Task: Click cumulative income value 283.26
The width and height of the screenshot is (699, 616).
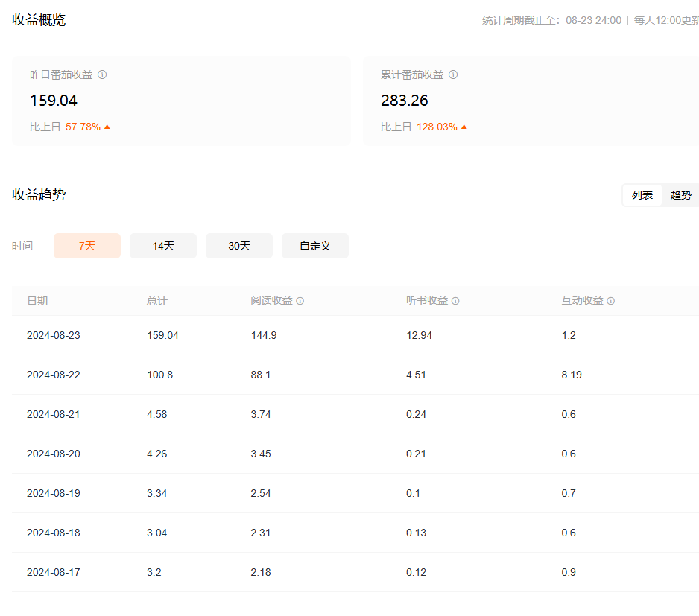Action: tap(405, 101)
